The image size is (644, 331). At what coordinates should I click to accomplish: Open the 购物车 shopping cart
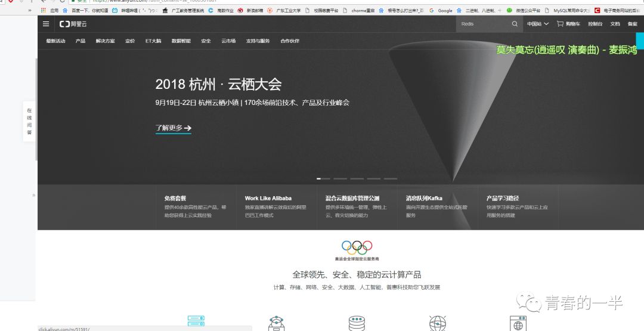[x=568, y=24]
